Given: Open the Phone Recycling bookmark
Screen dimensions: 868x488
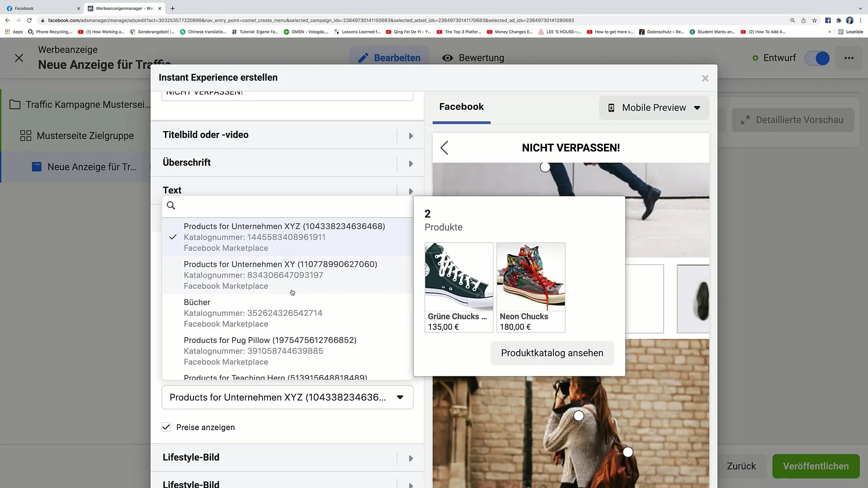Looking at the screenshot, I should pyautogui.click(x=50, y=32).
